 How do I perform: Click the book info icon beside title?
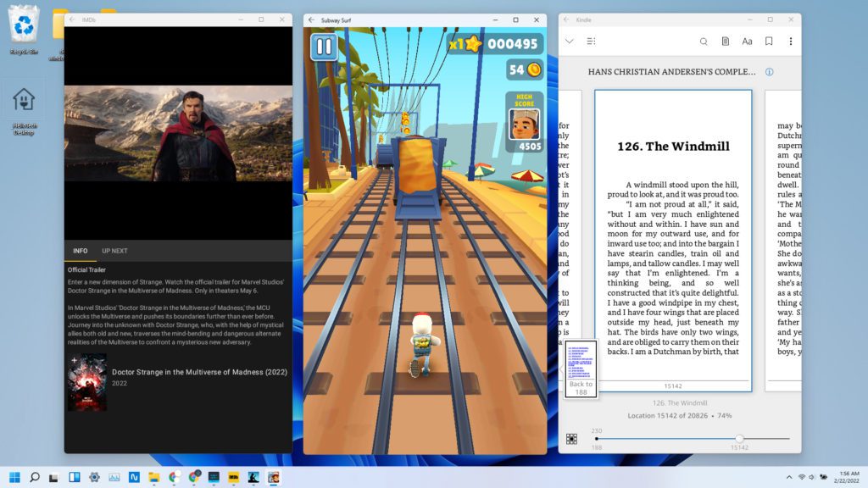point(769,72)
